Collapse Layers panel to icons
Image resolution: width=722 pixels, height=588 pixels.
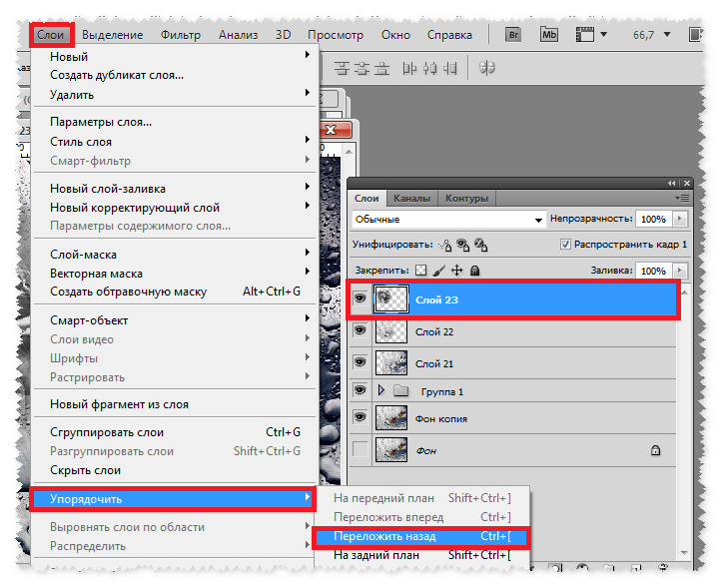(x=672, y=184)
